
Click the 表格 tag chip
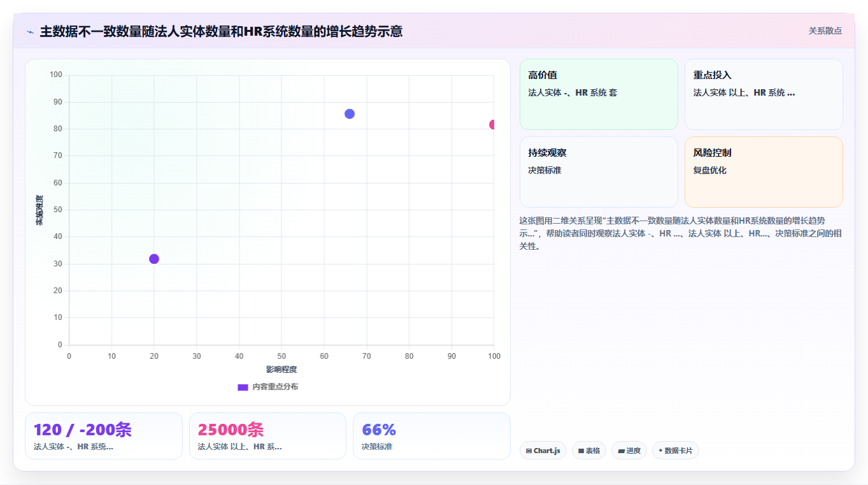589,451
